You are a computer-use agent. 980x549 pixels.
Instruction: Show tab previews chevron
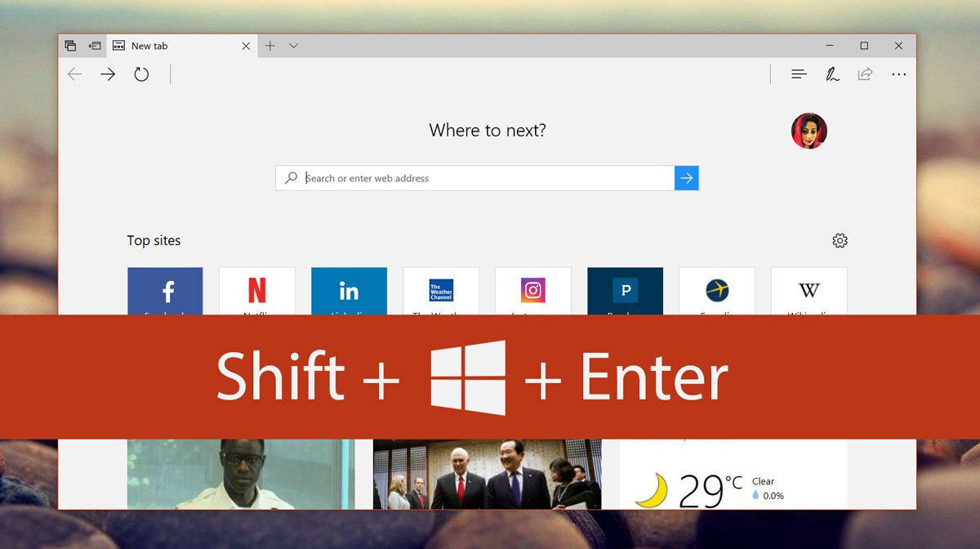(x=294, y=46)
